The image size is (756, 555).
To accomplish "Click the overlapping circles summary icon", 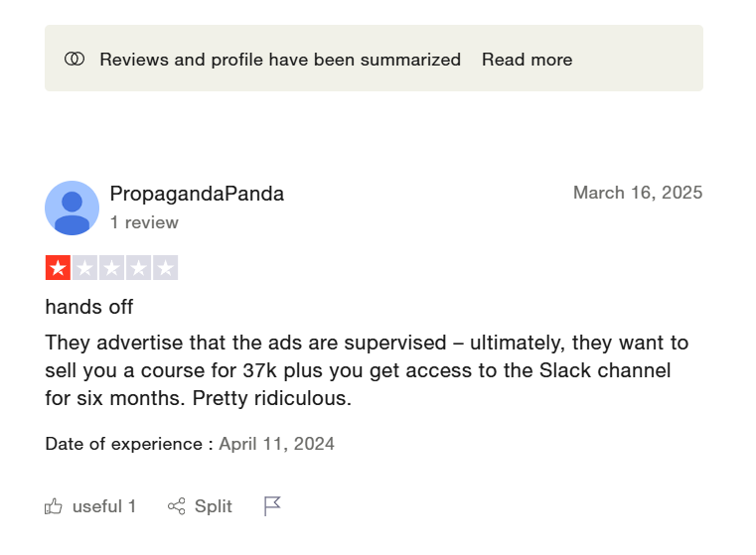I will tap(75, 60).
